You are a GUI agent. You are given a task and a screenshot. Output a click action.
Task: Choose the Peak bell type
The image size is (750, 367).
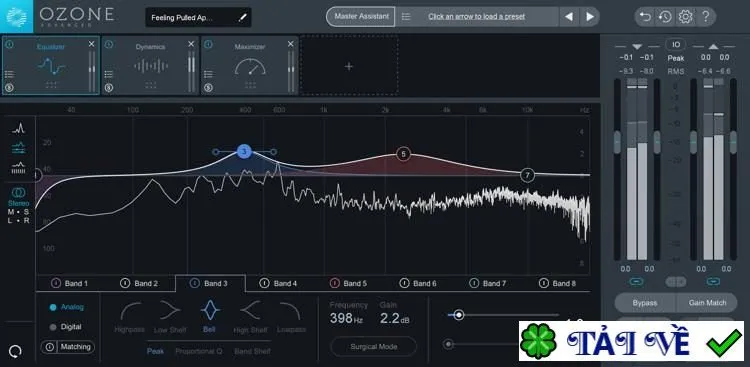pos(155,351)
